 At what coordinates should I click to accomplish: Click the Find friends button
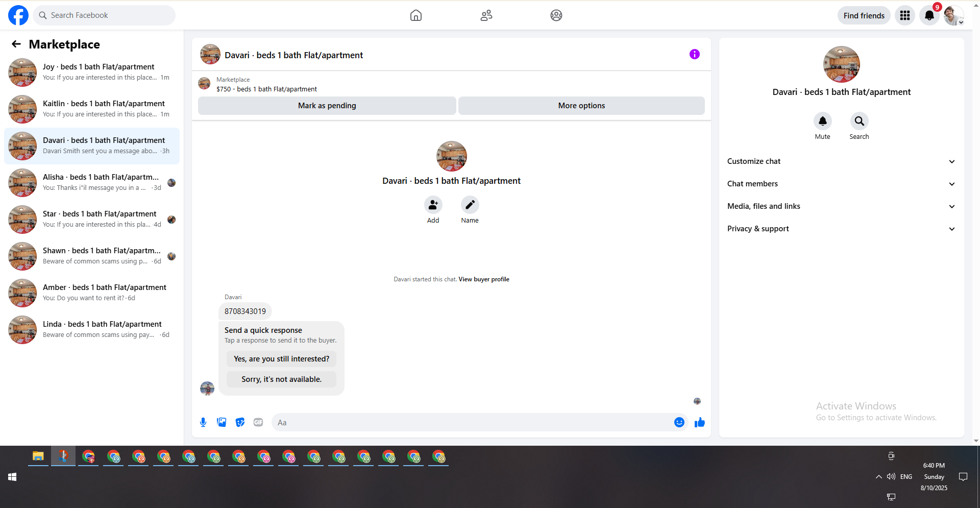pos(864,15)
